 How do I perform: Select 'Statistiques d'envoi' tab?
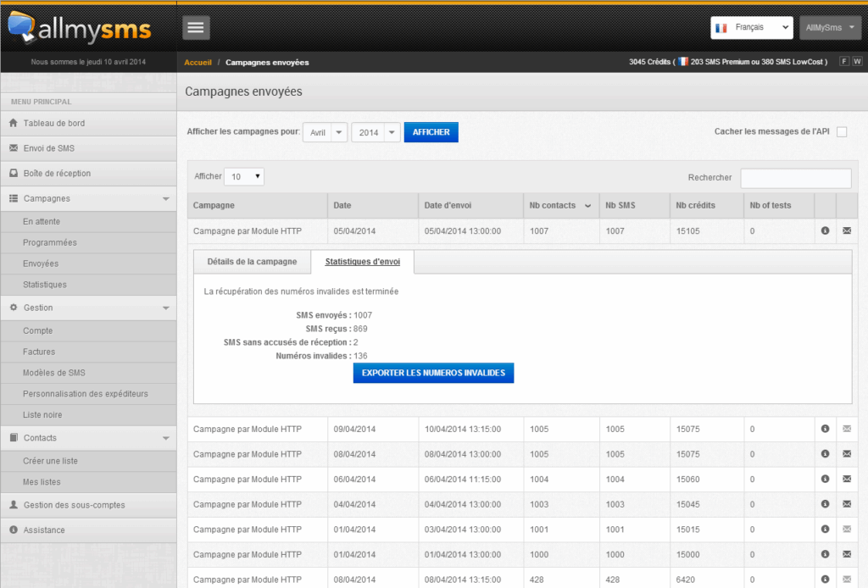[363, 262]
